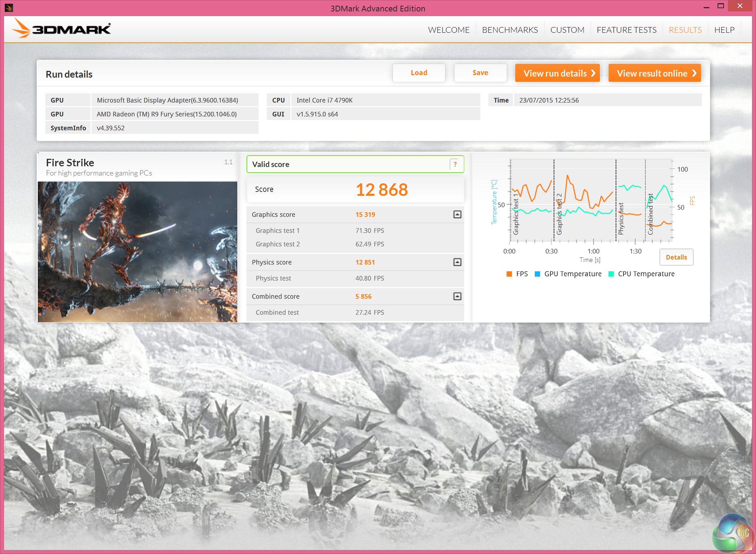Viewport: 756px width, 554px height.
Task: Go to the Welcome tab
Action: 449,30
